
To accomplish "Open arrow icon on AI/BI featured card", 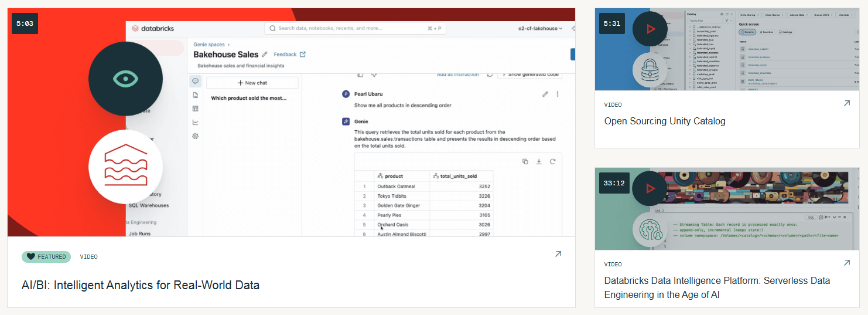I will click(558, 254).
